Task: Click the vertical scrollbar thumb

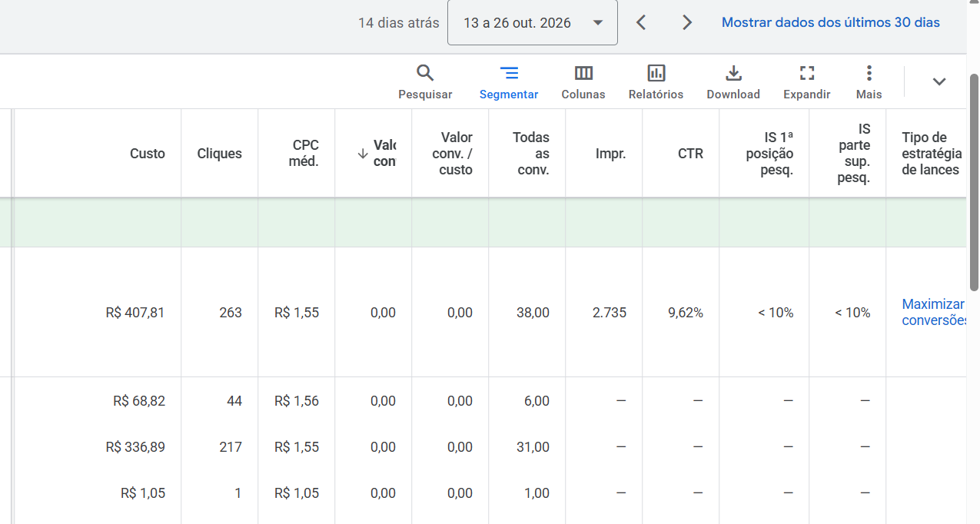Action: (975, 183)
